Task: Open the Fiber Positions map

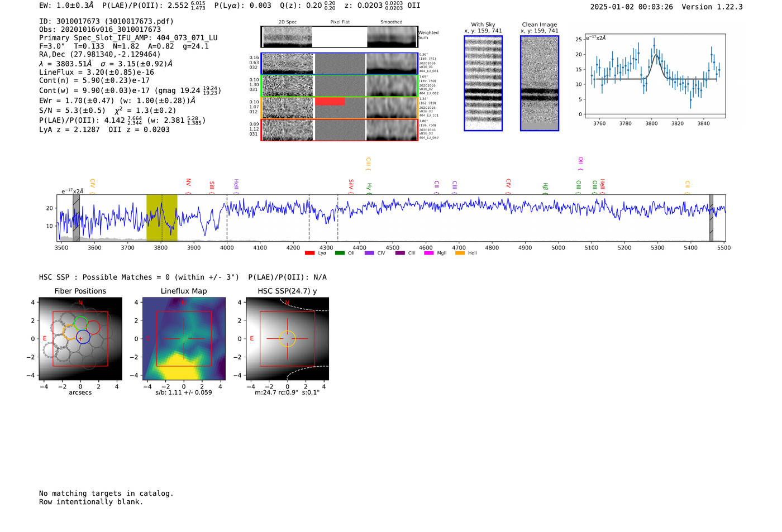Action: tap(80, 339)
